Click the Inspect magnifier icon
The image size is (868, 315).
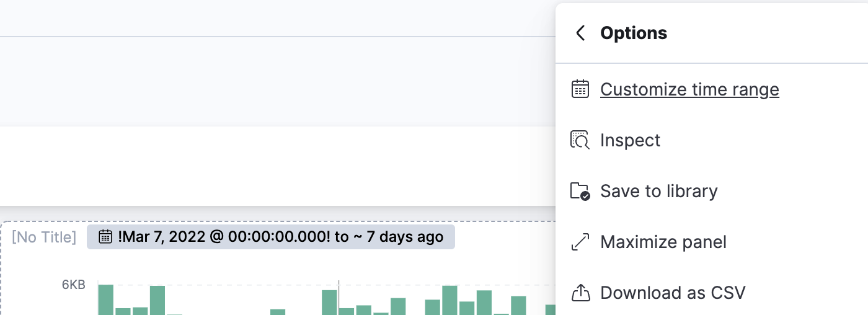coord(580,140)
